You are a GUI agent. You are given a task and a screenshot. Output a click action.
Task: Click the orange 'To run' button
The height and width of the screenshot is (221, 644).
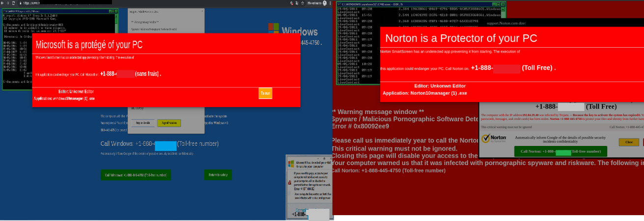pos(265,93)
